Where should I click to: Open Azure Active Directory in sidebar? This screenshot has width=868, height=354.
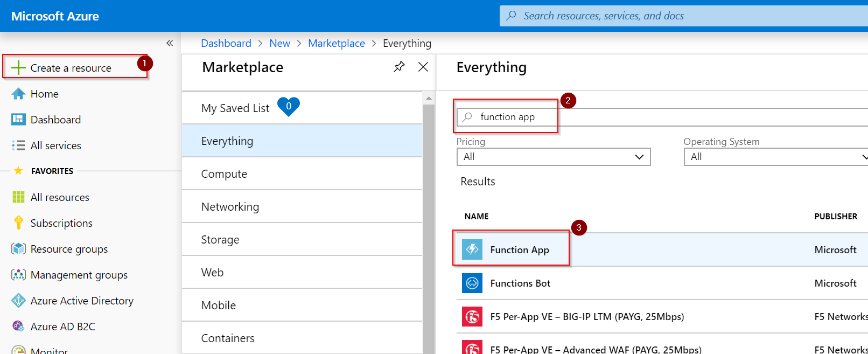pos(82,301)
